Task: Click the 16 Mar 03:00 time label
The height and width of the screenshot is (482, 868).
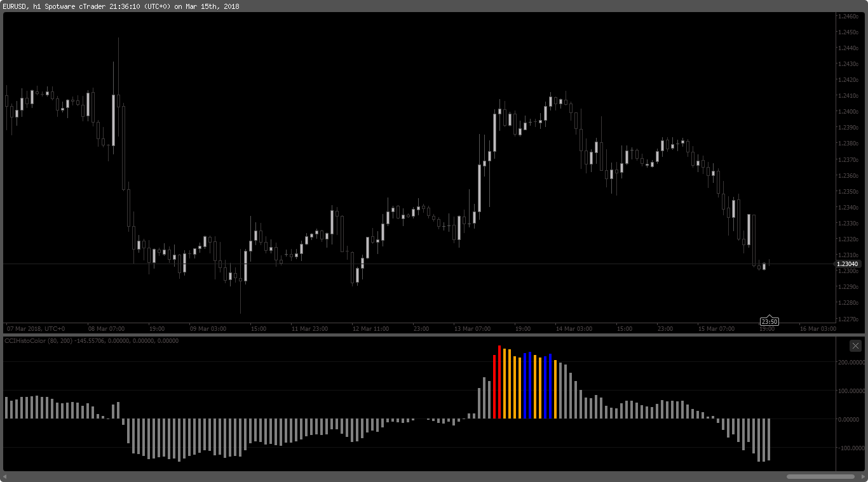Action: click(x=818, y=329)
